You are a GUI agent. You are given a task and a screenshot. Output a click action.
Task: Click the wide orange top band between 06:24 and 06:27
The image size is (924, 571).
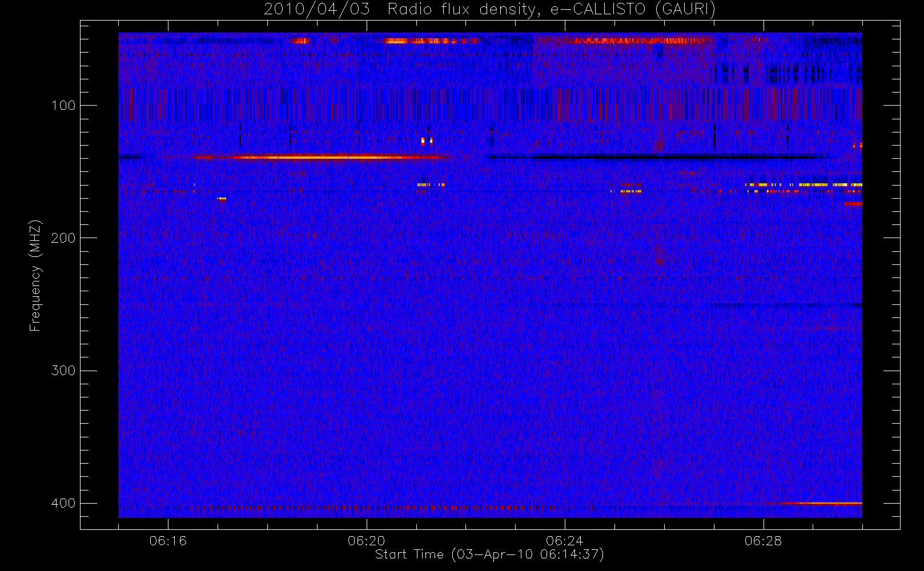(x=628, y=41)
